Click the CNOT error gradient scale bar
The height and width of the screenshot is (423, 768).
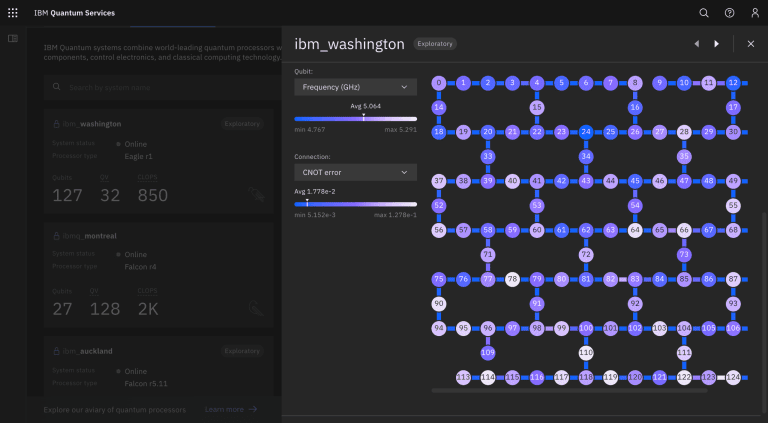click(355, 203)
